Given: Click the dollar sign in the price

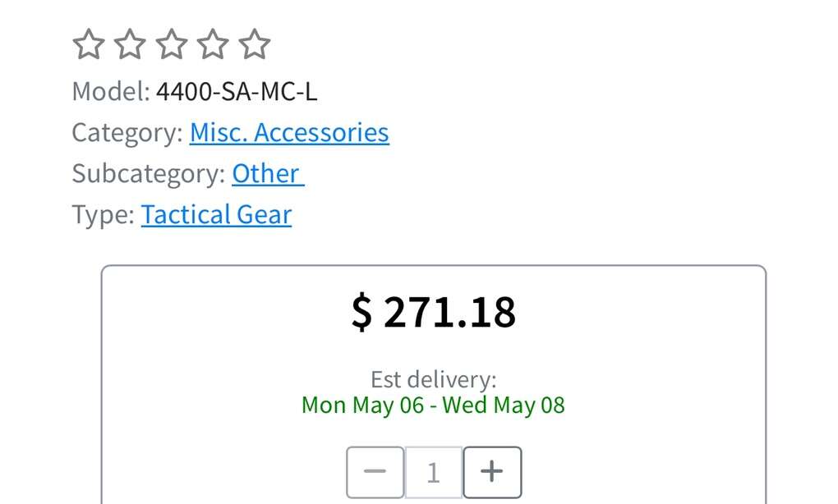Looking at the screenshot, I should (361, 313).
